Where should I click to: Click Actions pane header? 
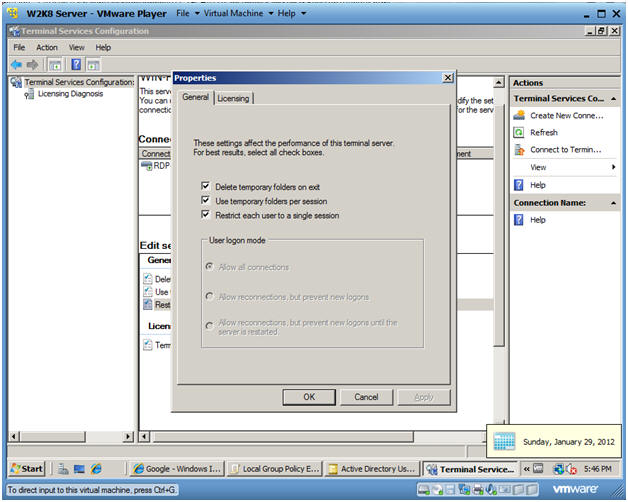click(565, 83)
